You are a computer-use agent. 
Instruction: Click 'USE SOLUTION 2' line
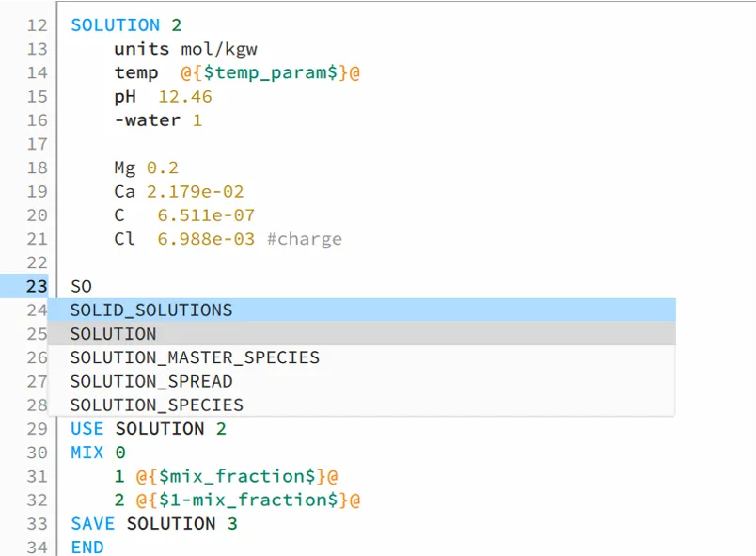pyautogui.click(x=149, y=429)
